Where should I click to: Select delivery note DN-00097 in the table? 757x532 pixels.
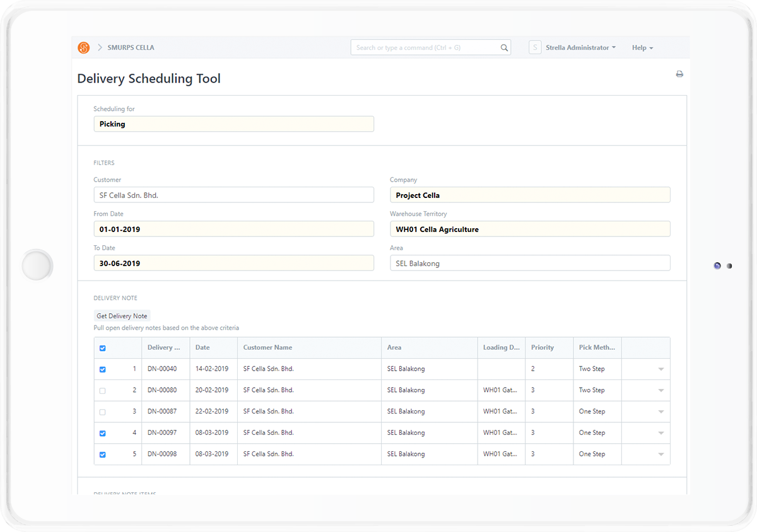pos(102,433)
